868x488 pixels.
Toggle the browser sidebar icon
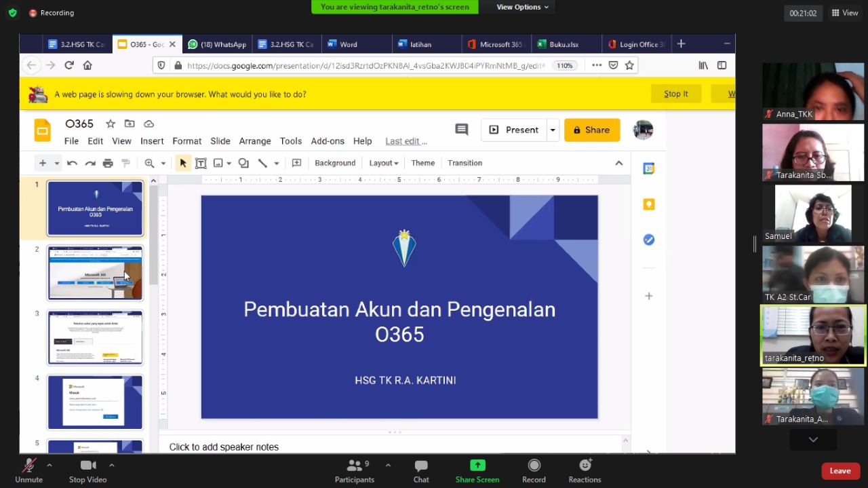click(x=722, y=65)
